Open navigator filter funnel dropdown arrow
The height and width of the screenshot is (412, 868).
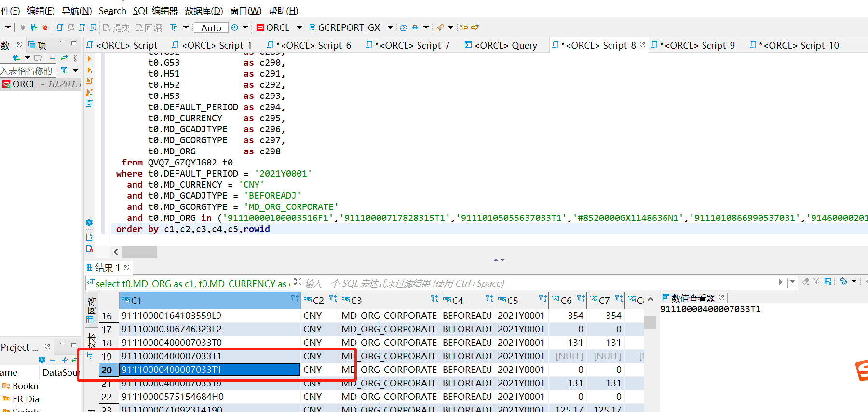(x=76, y=70)
